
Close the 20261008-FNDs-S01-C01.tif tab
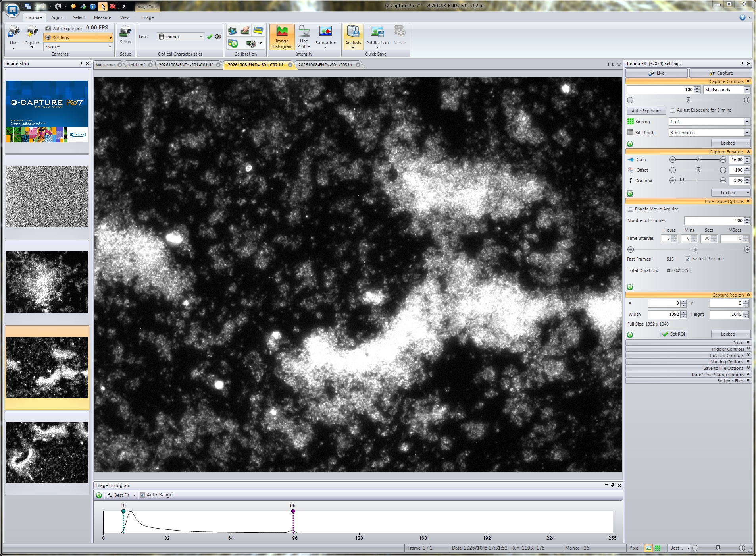218,65
